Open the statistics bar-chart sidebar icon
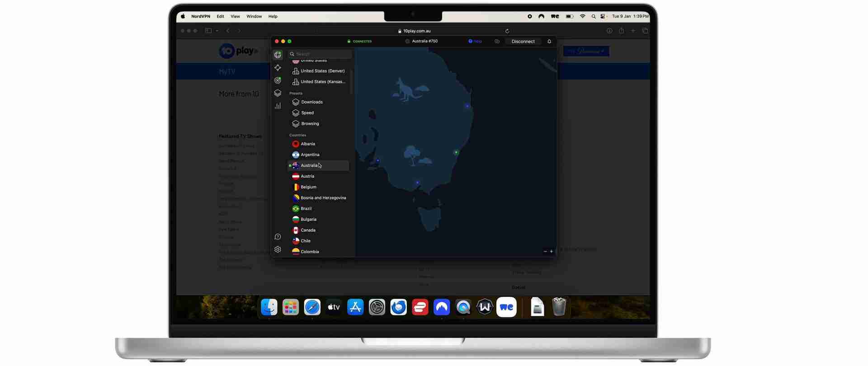The image size is (868, 366). click(278, 106)
